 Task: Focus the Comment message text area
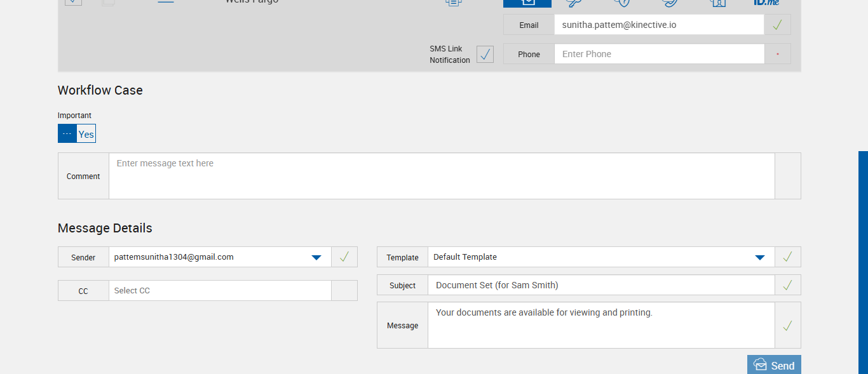coord(442,176)
